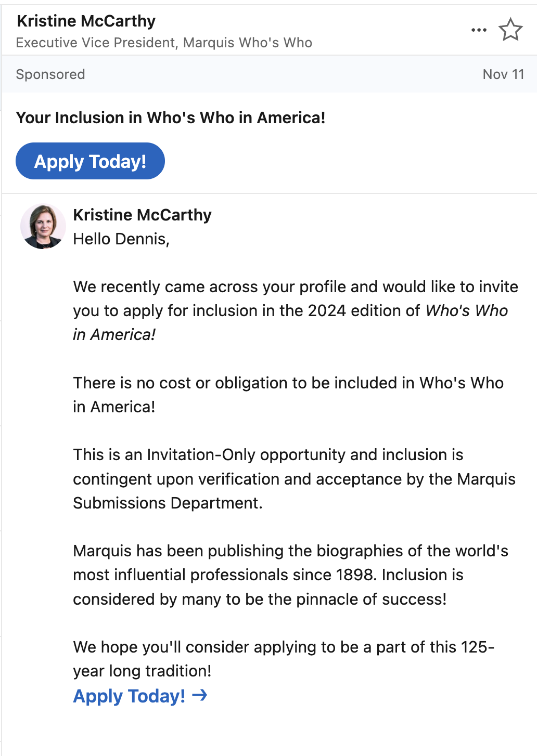Open Kristine McCarthy's profile photo
This screenshot has height=756, width=537.
pos(43,226)
